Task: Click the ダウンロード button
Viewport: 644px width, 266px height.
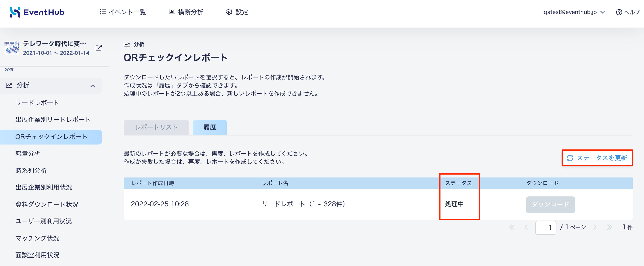Action: [550, 205]
